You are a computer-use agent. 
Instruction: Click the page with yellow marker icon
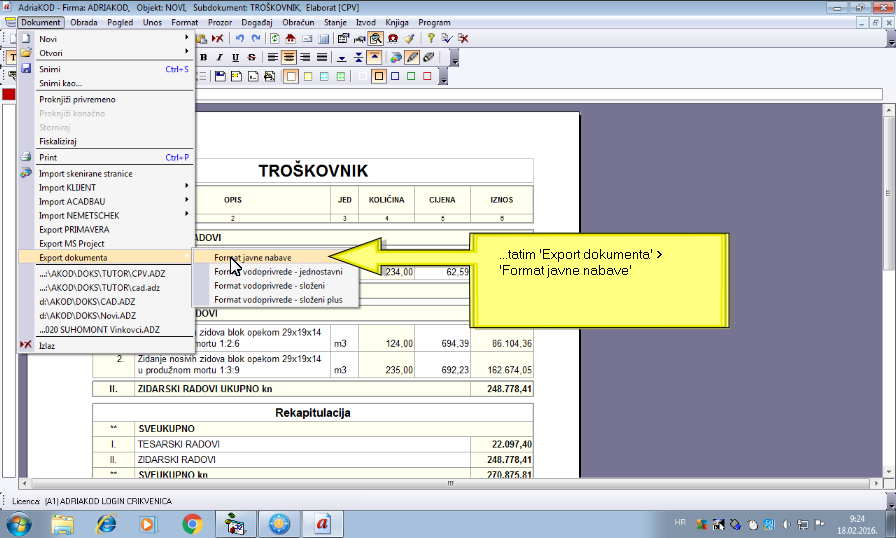236,76
